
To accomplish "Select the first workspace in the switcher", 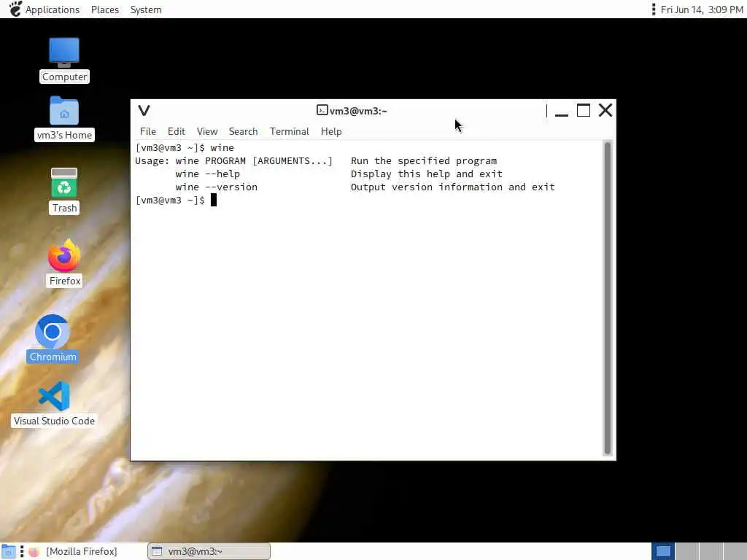I will point(662,551).
